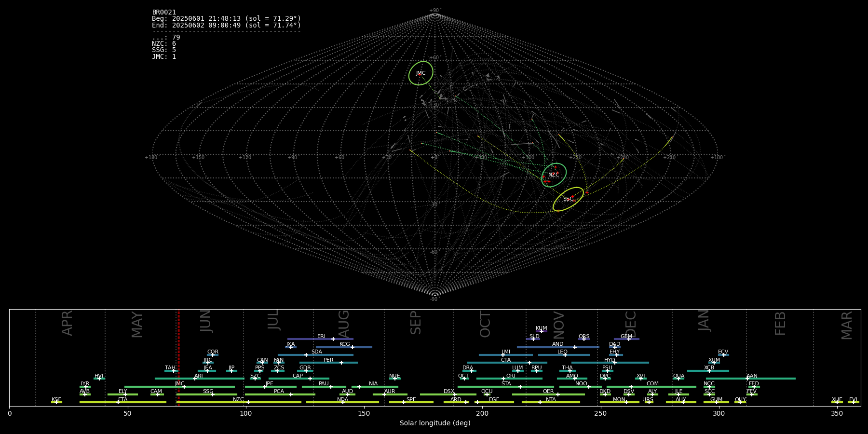Viewport: 868px width, 434px height.
Task: Click the EVI shower label on the timeline
Action: pyautogui.click(x=853, y=399)
